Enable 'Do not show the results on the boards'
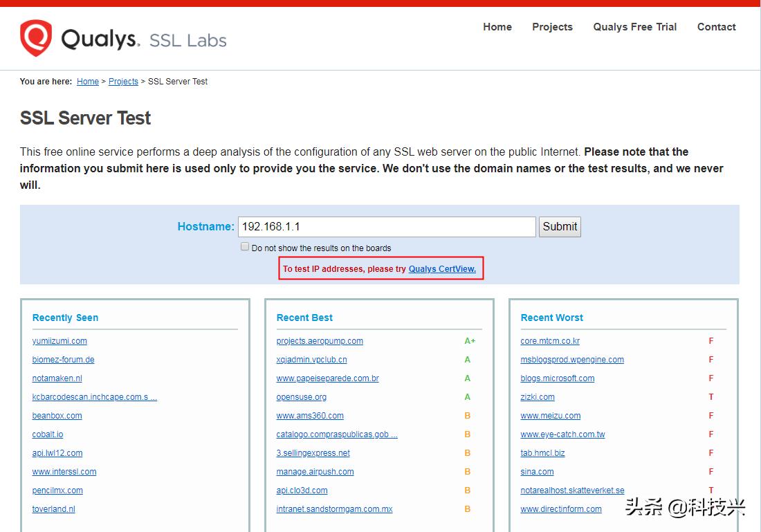Viewport: 761px width, 532px height. click(245, 246)
